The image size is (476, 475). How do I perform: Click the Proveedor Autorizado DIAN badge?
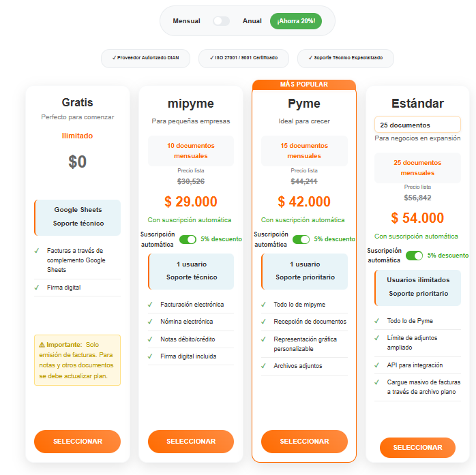pyautogui.click(x=146, y=58)
